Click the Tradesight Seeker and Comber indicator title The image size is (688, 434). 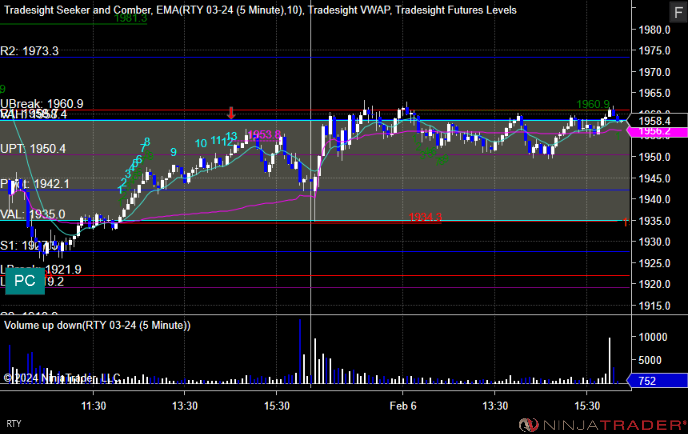(x=78, y=10)
